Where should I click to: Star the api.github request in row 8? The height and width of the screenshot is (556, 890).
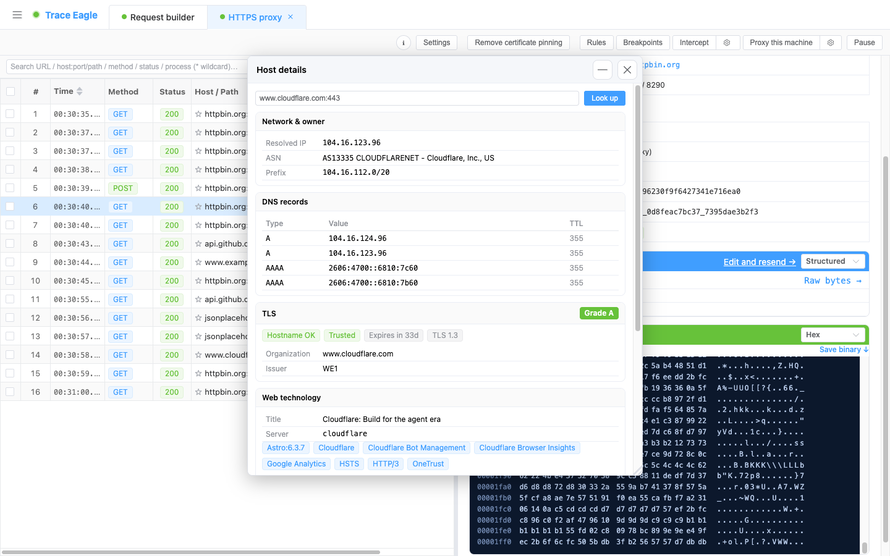click(198, 244)
